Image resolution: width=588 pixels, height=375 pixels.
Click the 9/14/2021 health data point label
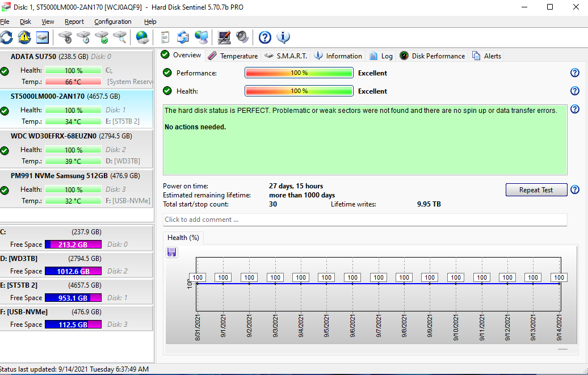(558, 277)
